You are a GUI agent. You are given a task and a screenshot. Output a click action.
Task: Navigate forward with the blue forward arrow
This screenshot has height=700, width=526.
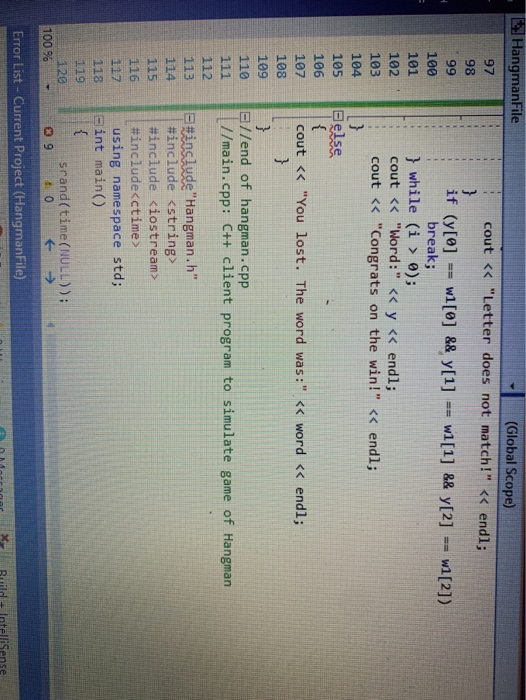(49, 278)
